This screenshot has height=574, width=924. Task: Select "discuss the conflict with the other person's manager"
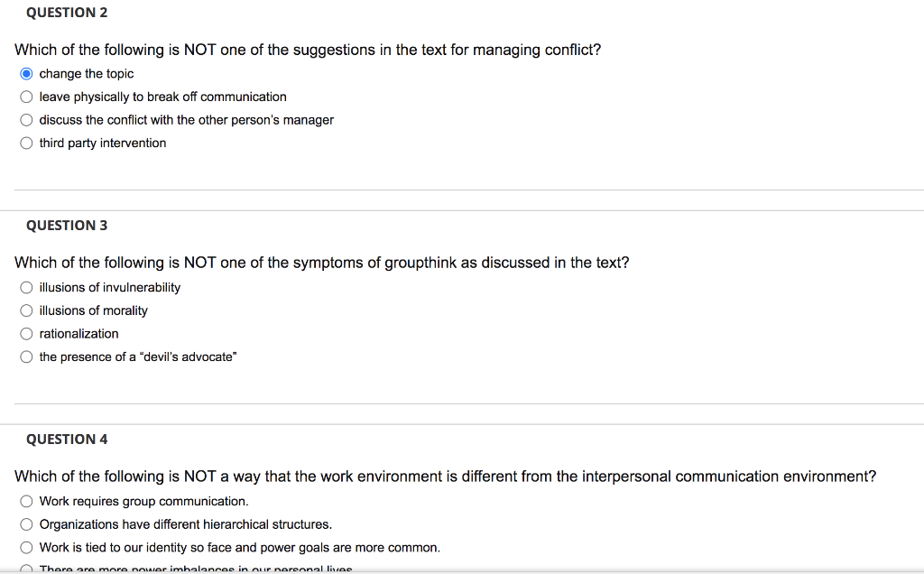[x=26, y=119]
